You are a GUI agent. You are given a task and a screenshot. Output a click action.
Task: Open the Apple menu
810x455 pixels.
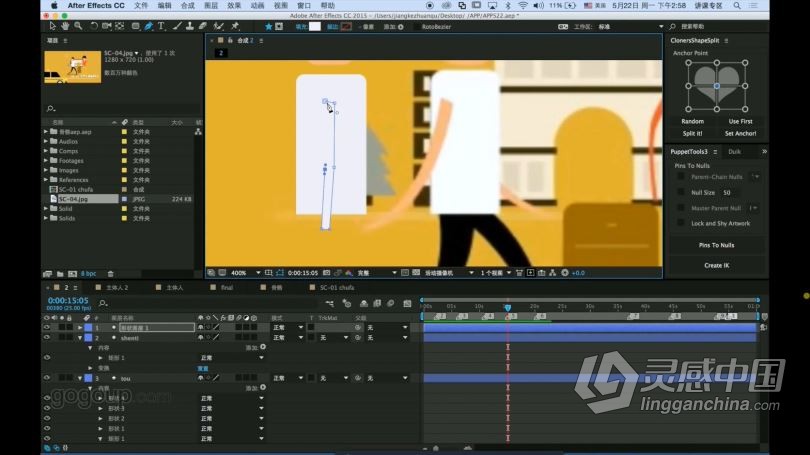54,6
